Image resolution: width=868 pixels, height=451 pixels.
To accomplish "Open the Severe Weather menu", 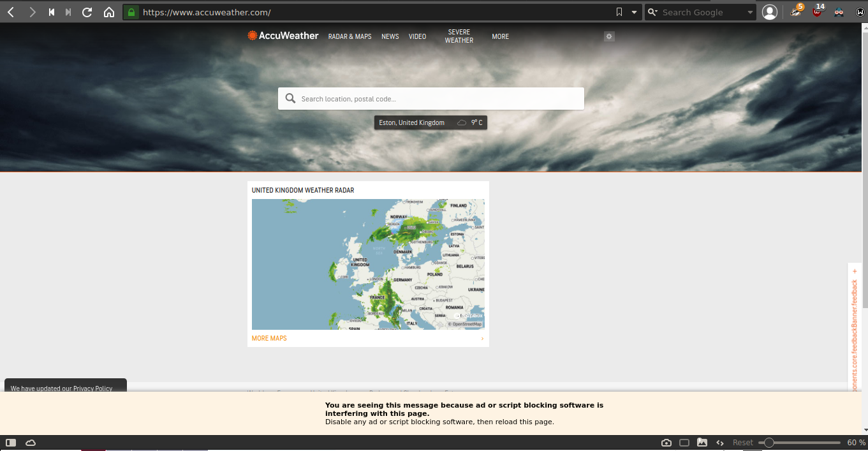I will [x=459, y=36].
